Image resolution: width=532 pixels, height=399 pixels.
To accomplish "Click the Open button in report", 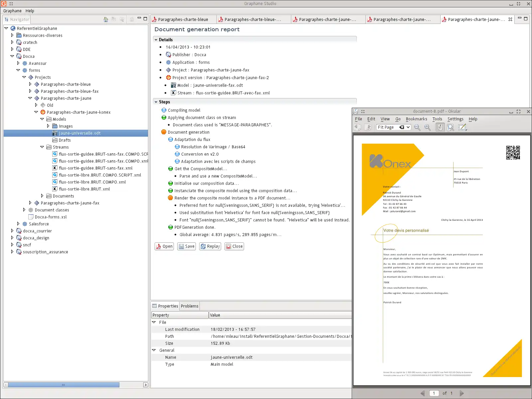I will click(x=164, y=246).
